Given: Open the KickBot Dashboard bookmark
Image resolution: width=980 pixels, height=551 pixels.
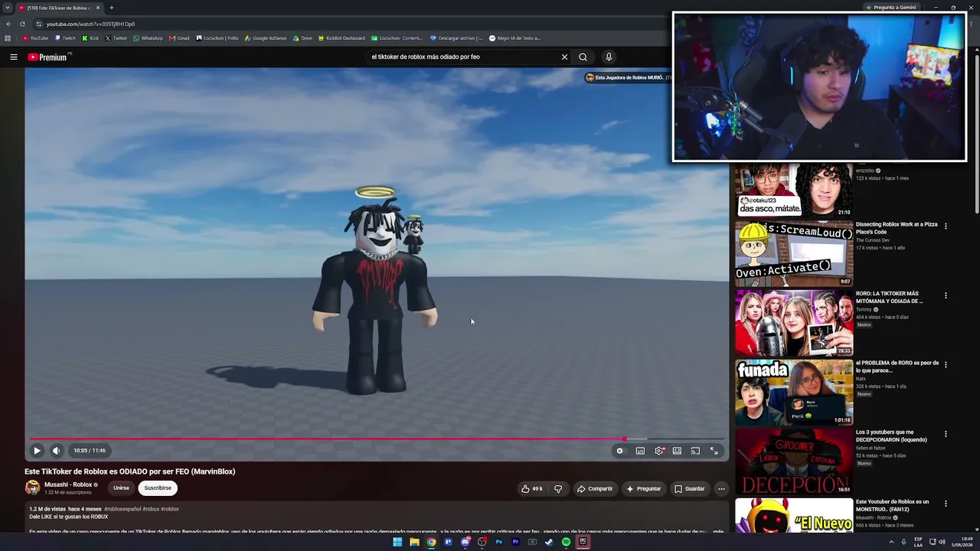Looking at the screenshot, I should 341,38.
